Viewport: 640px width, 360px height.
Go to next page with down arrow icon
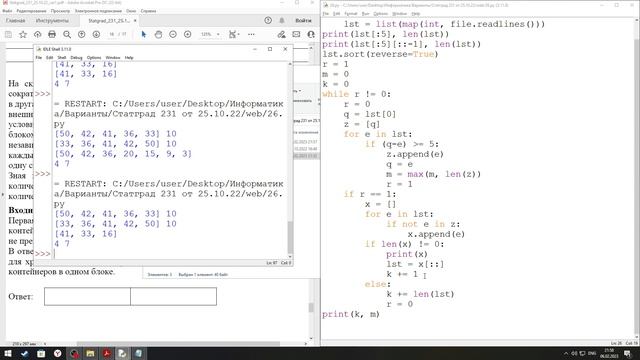coord(96,34)
